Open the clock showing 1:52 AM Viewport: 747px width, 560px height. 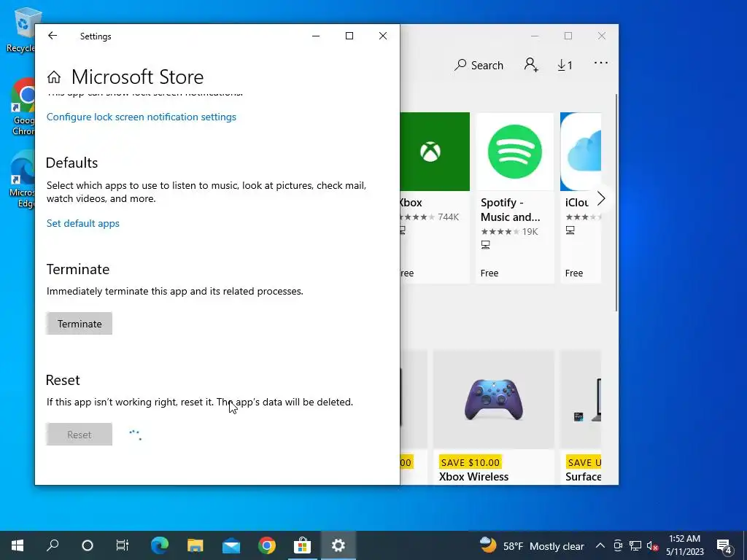point(684,545)
